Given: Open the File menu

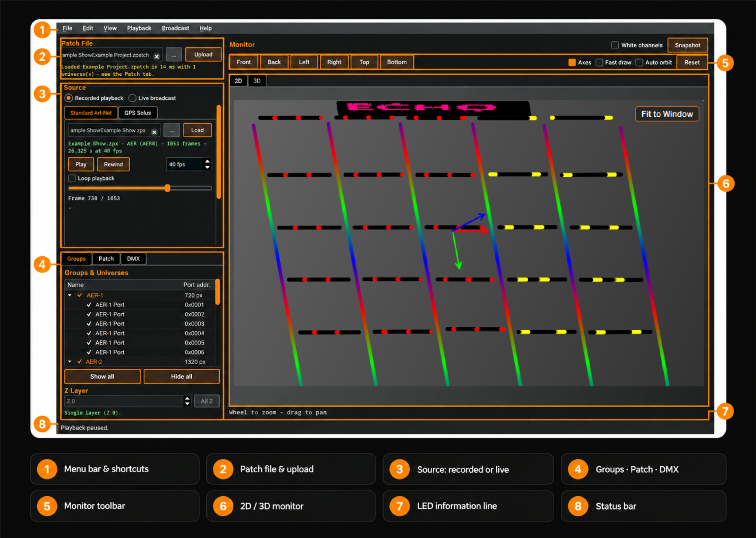Looking at the screenshot, I should click(67, 28).
